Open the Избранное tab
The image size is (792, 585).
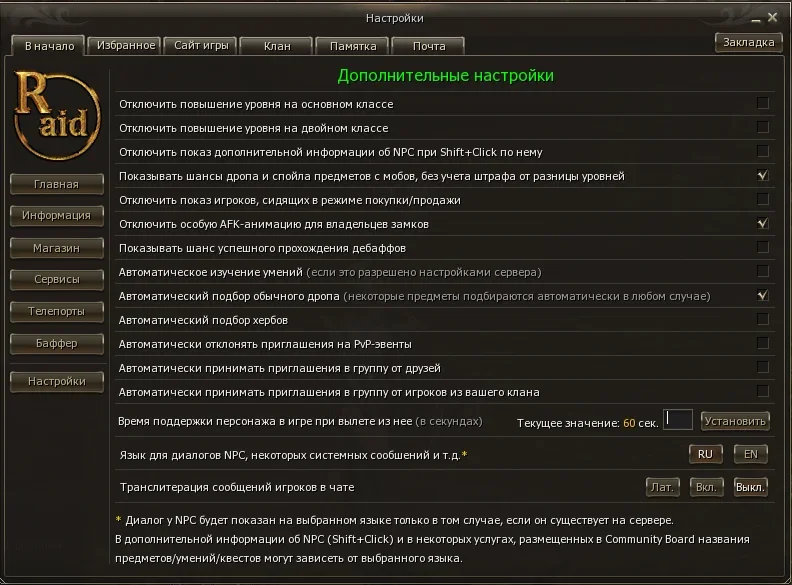click(125, 45)
